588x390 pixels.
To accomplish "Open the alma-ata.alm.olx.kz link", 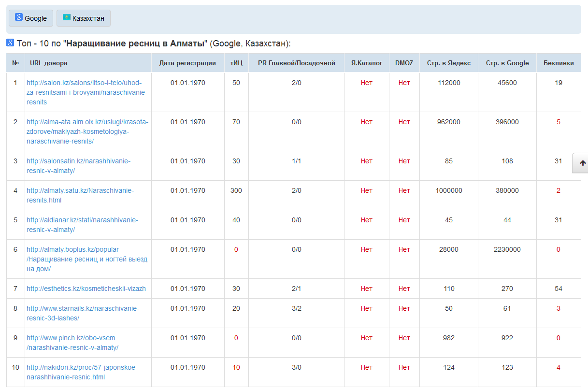I will tap(87, 131).
